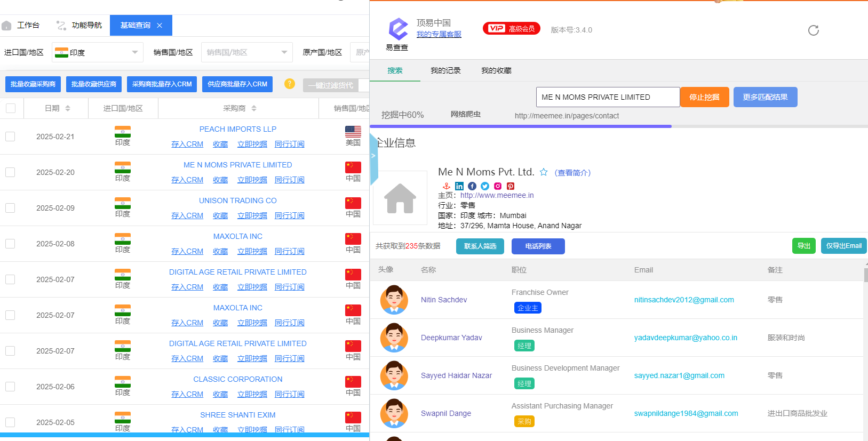Click the house placeholder company logo
The image size is (868, 441).
(400, 198)
